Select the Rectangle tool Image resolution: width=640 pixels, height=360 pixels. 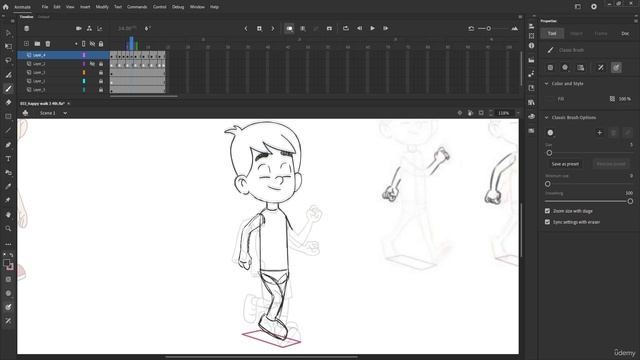pyautogui.click(x=8, y=116)
